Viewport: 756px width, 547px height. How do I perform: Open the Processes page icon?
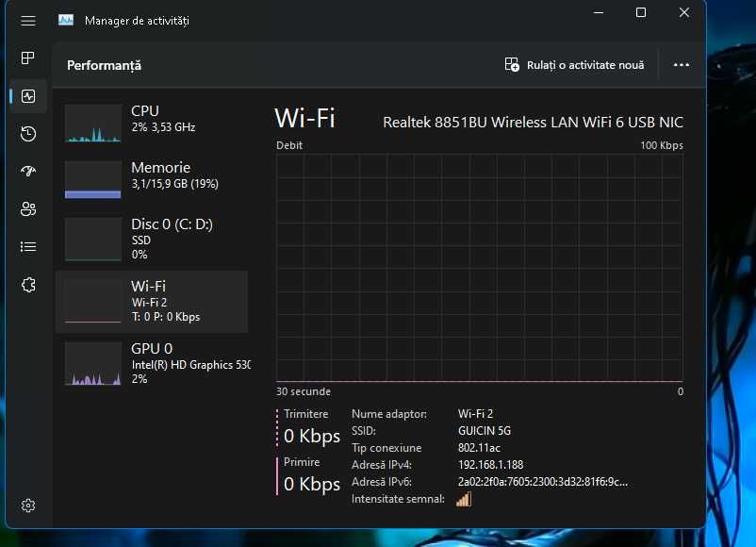pos(28,58)
